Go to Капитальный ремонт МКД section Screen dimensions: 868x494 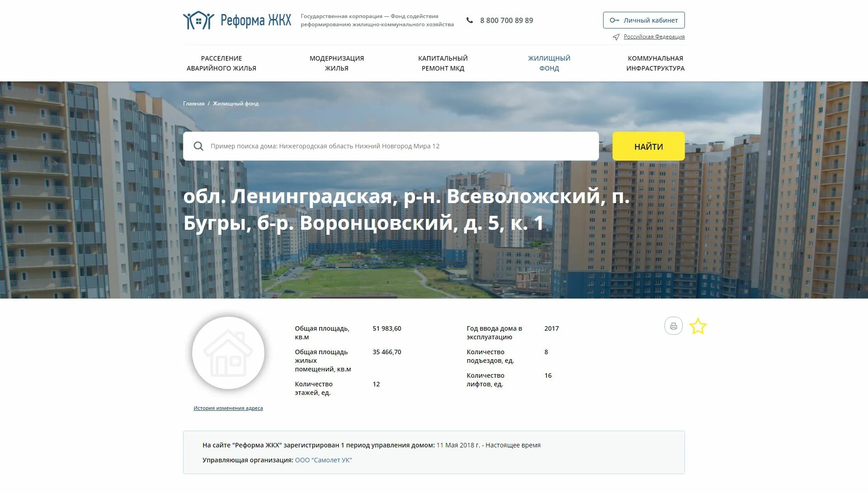tap(443, 63)
